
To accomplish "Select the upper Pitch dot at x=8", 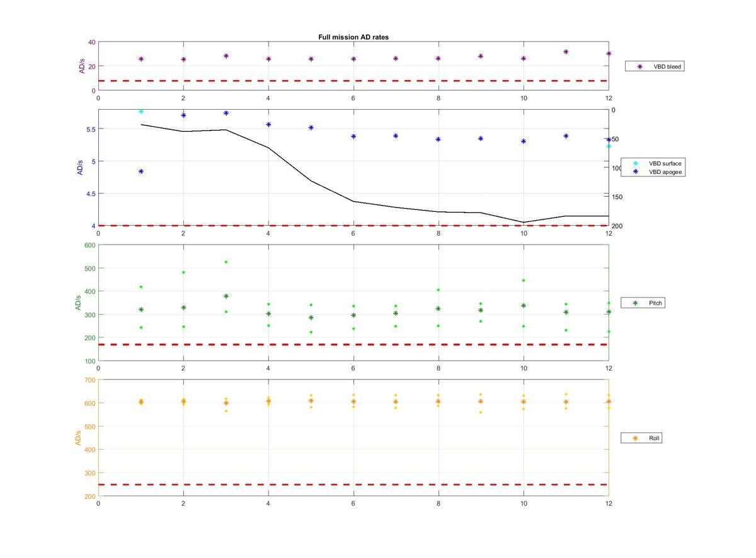I will pos(438,290).
